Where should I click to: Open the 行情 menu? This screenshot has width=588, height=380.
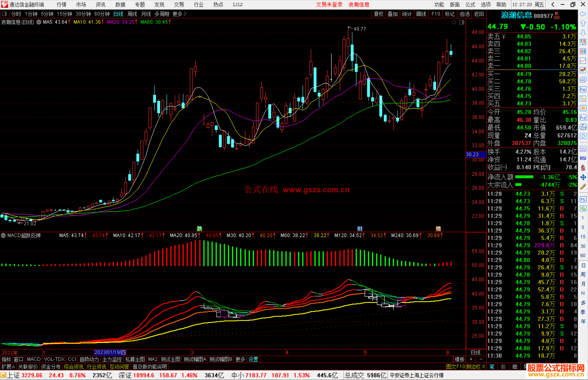click(x=61, y=5)
